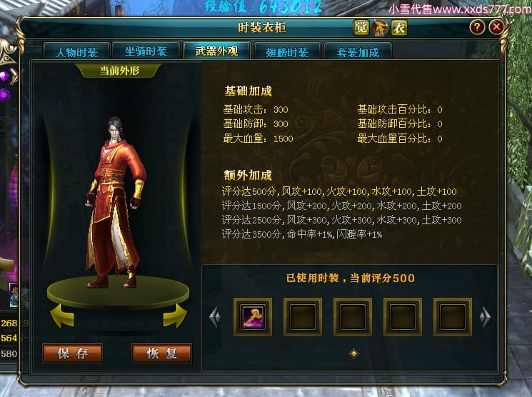Rotate character right with yellow arrow

point(175,316)
